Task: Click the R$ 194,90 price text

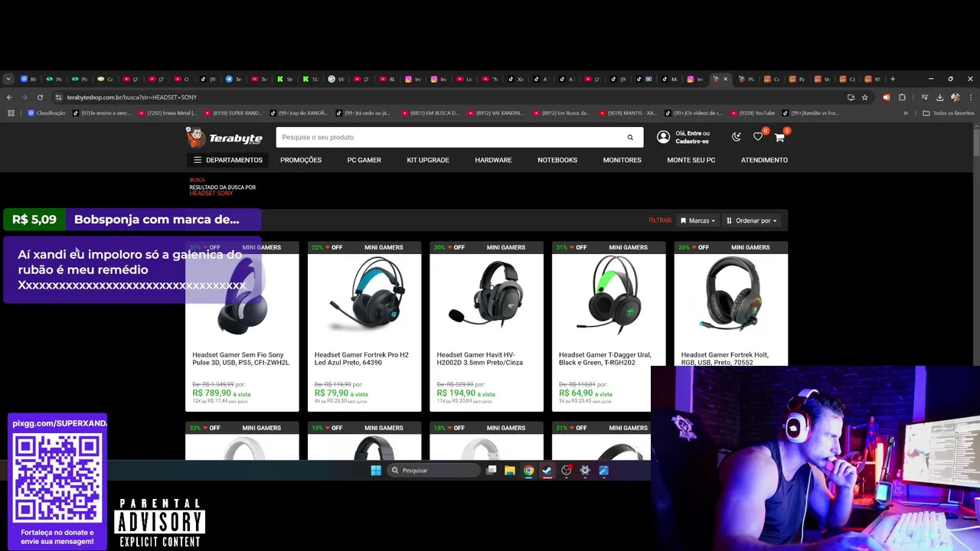Action: click(456, 393)
